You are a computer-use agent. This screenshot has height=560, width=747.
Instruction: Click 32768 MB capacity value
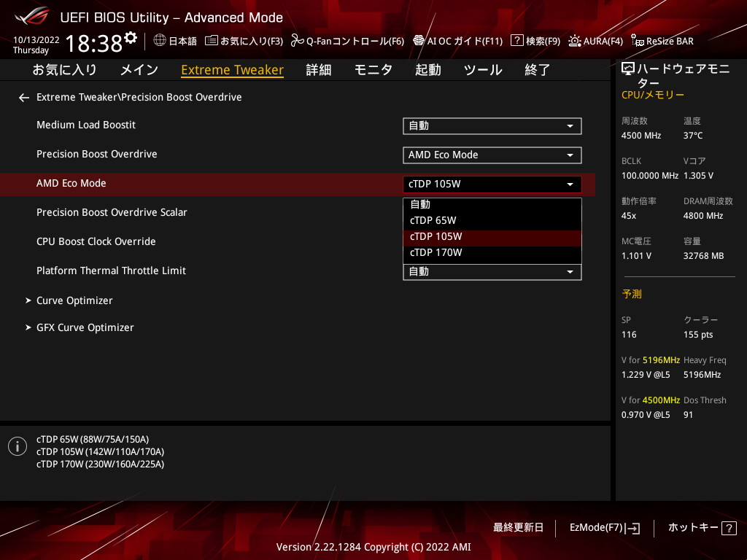pyautogui.click(x=704, y=256)
